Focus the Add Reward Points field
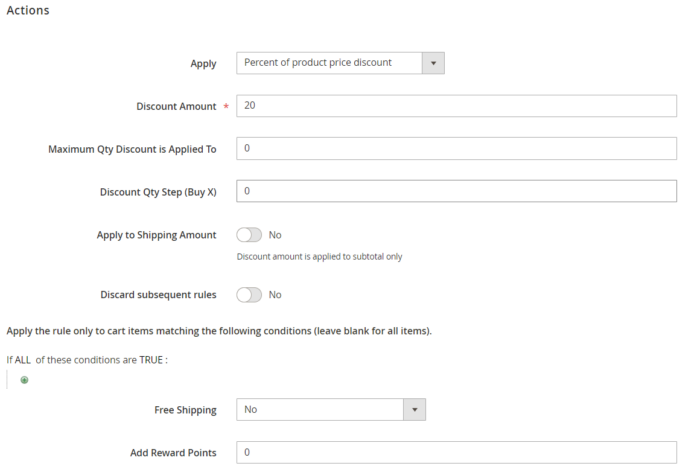Viewport: 700px width, 472px height. pos(456,452)
